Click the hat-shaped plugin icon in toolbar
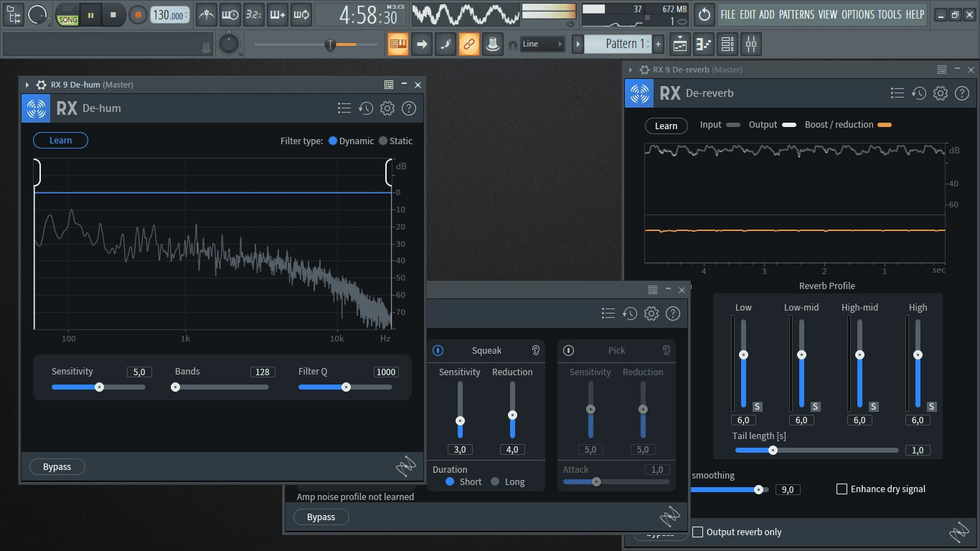Screen dimensions: 980x551 point(492,44)
